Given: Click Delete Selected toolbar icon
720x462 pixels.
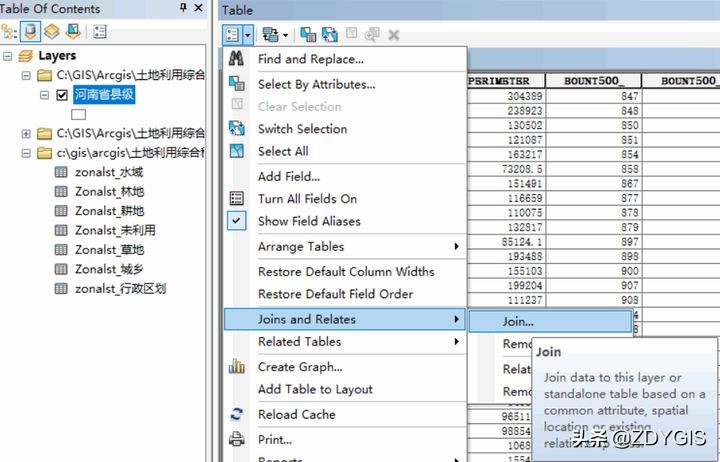Looking at the screenshot, I should pos(394,35).
